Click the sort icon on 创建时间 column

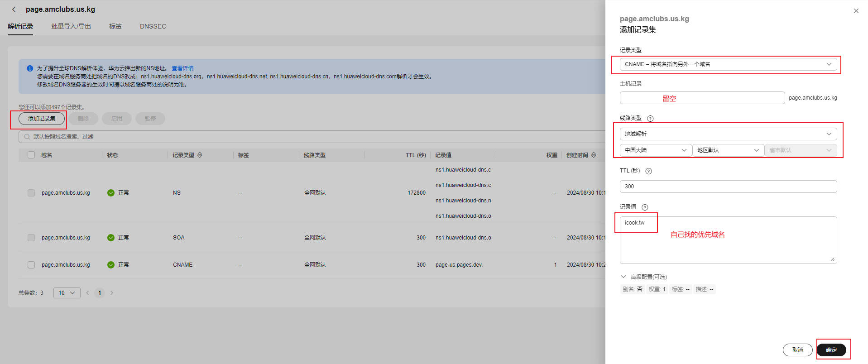coord(593,155)
